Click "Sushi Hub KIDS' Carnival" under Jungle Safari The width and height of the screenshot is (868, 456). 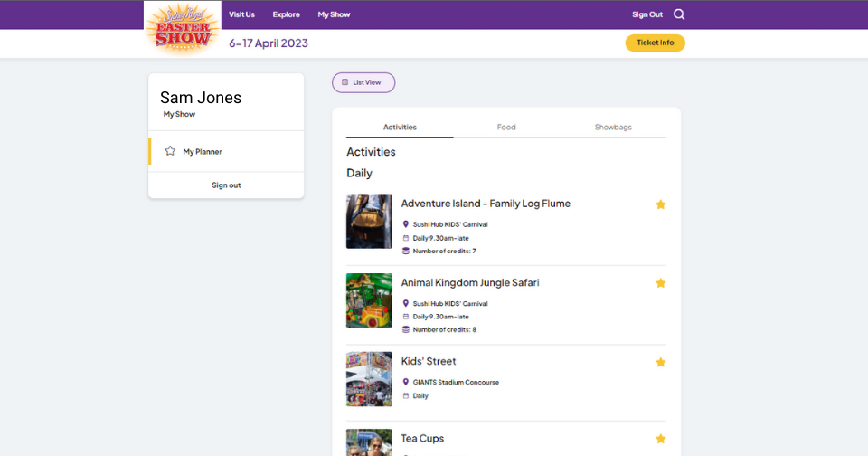click(x=450, y=303)
